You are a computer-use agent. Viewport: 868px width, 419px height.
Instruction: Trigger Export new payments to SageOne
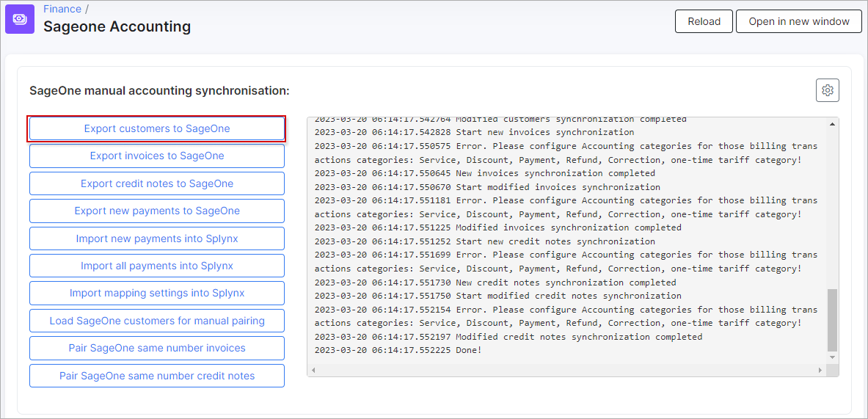point(157,211)
